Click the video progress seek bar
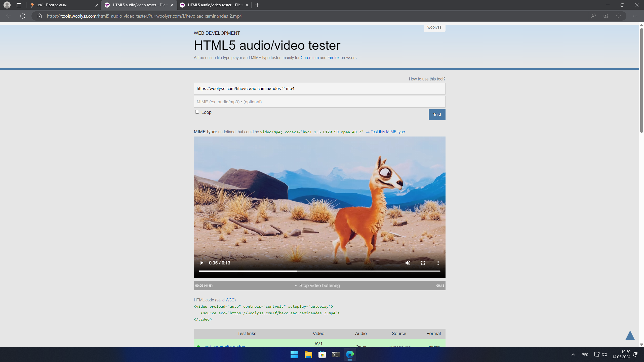Viewport: 644px width, 362px height. [319, 271]
